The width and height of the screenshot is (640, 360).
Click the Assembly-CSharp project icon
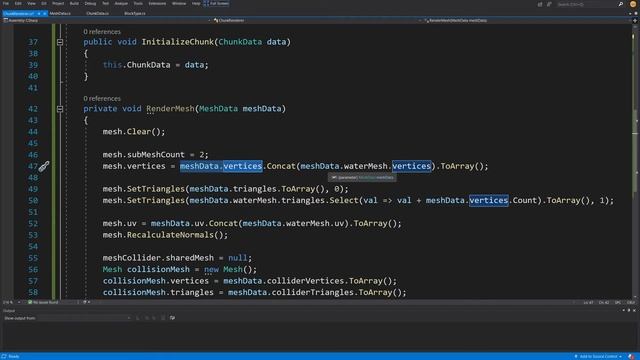(x=6, y=20)
